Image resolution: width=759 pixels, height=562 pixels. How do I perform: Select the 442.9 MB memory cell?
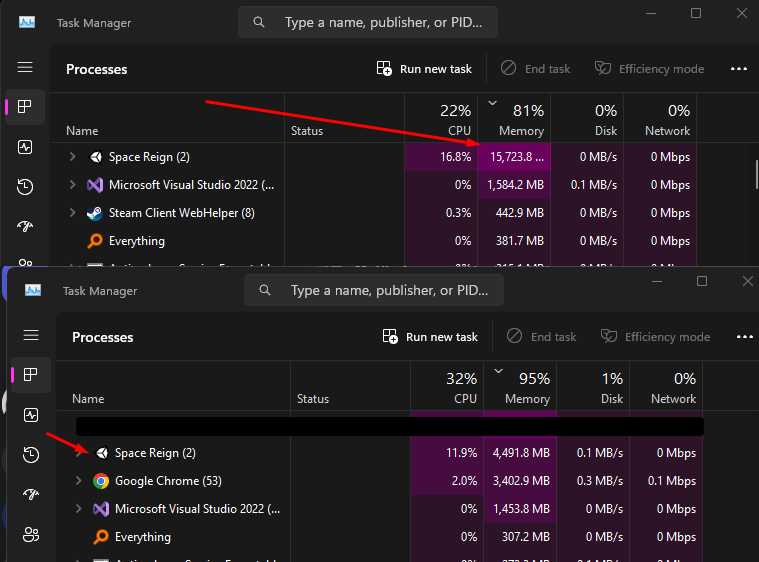pyautogui.click(x=514, y=213)
